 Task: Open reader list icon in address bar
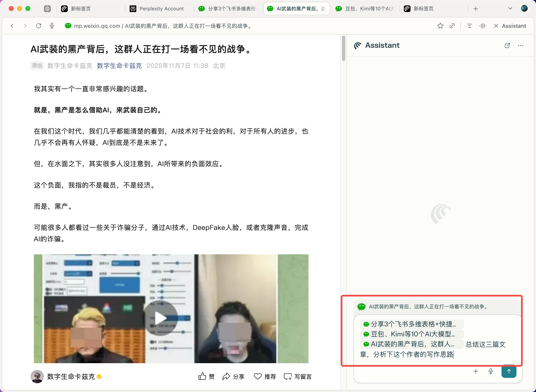(469, 26)
